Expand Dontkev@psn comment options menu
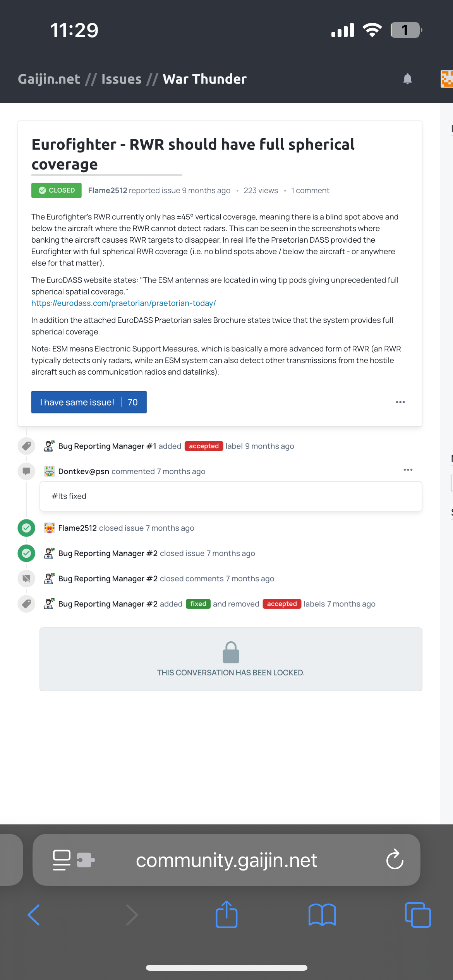Image resolution: width=453 pixels, height=980 pixels. click(408, 469)
